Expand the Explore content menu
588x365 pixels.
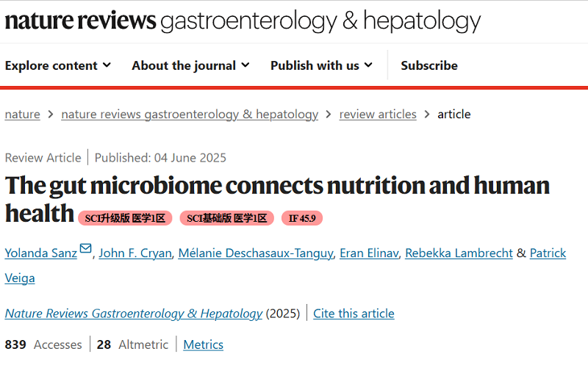point(58,65)
